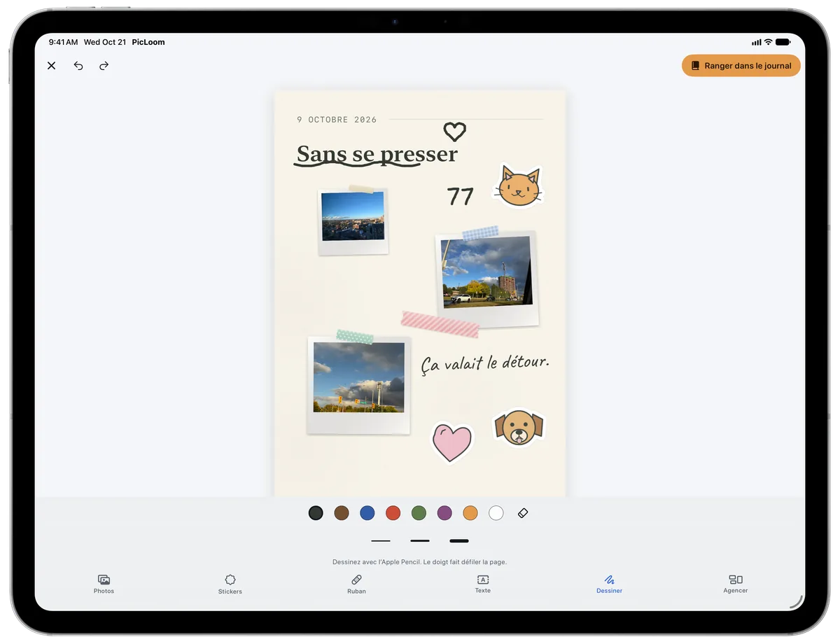Choose the medium stroke width
This screenshot has height=644, width=840.
[420, 541]
